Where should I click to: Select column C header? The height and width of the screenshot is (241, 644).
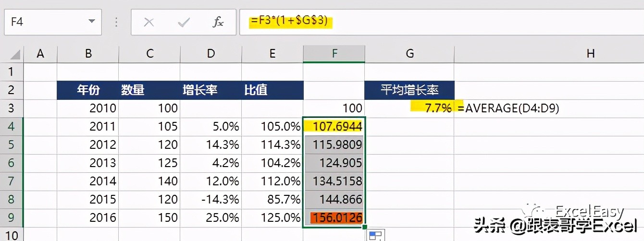[149, 54]
